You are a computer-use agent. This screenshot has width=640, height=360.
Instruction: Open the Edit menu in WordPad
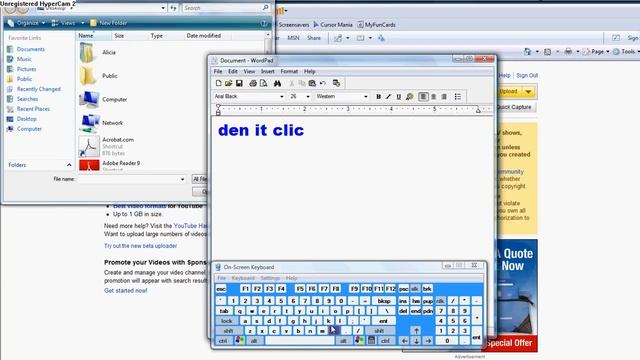[x=233, y=71]
